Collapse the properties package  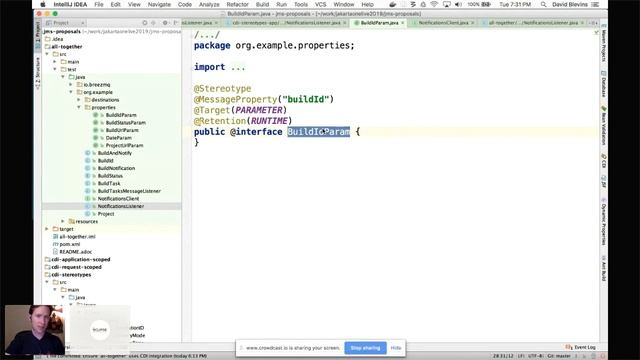pos(79,107)
